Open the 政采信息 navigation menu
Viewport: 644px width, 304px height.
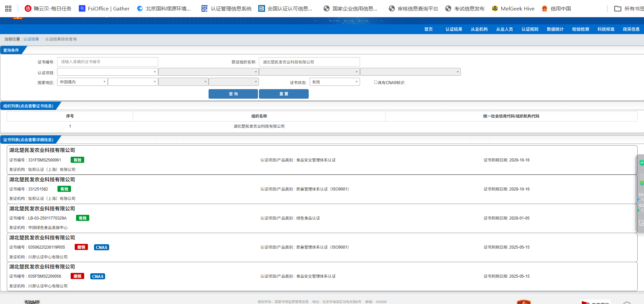(631, 29)
